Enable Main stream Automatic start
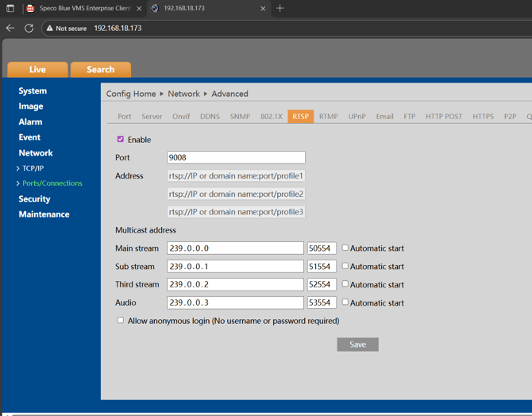This screenshot has width=532, height=416. tap(345, 248)
